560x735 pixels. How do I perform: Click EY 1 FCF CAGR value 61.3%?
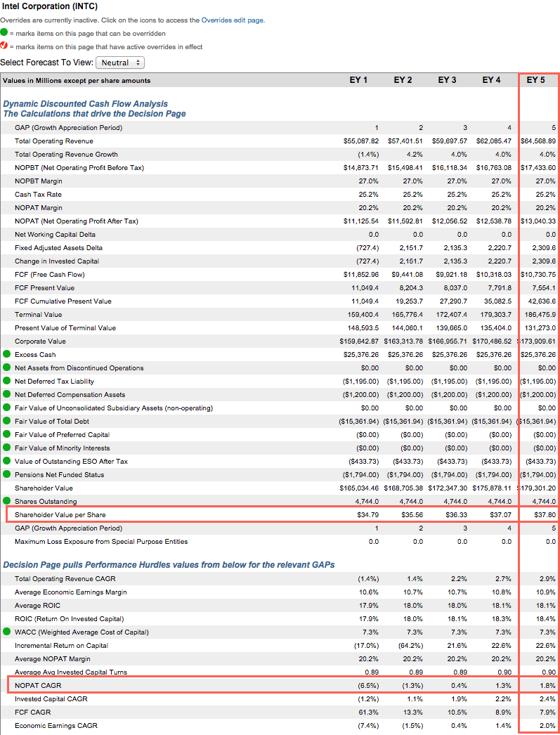[x=370, y=712]
